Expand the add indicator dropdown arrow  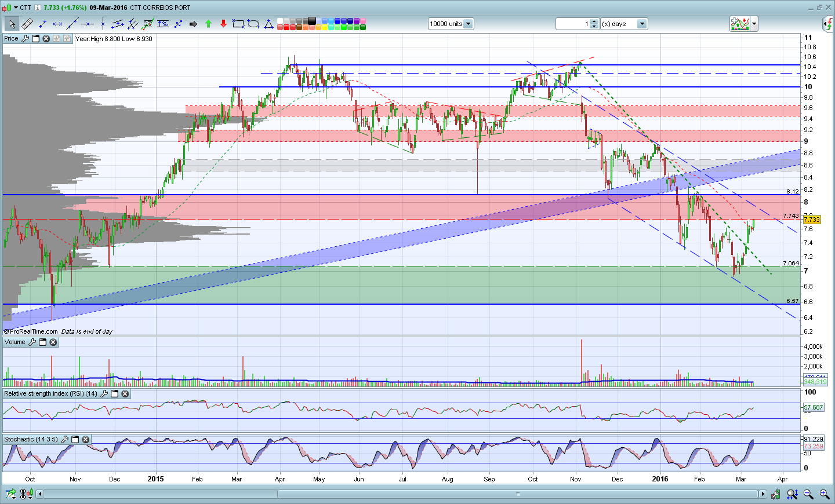754,24
